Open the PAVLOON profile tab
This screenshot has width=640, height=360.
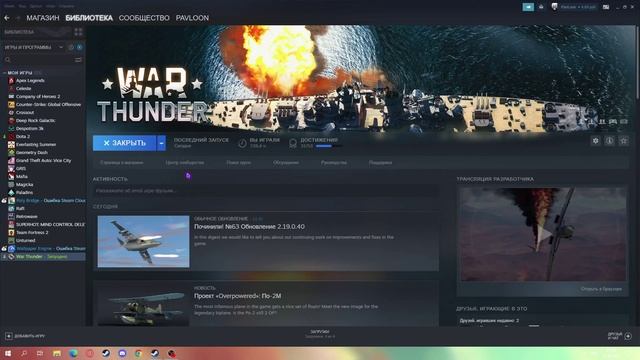tap(192, 18)
